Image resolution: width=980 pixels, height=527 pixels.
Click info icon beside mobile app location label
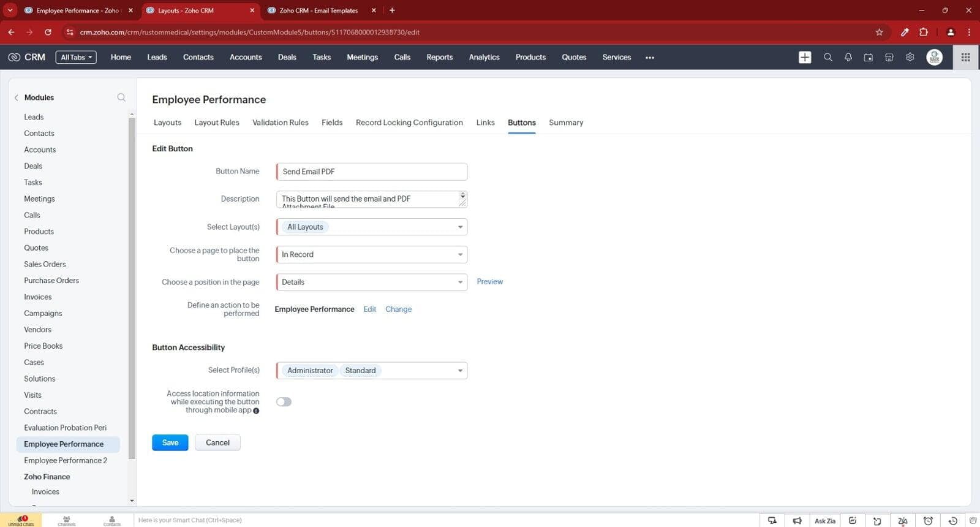point(256,411)
